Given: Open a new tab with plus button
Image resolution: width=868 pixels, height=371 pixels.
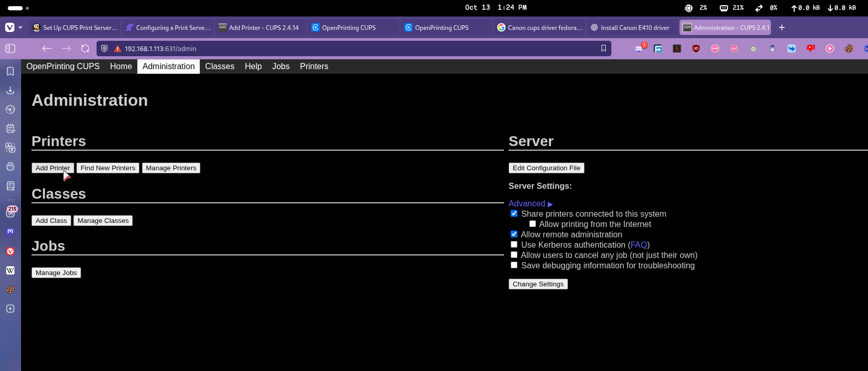Looking at the screenshot, I should [782, 28].
